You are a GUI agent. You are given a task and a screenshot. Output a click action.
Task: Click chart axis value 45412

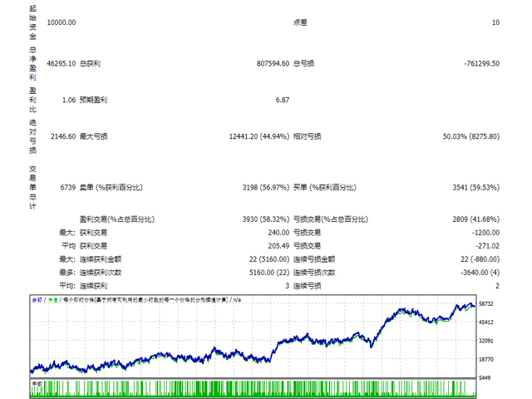point(485,323)
